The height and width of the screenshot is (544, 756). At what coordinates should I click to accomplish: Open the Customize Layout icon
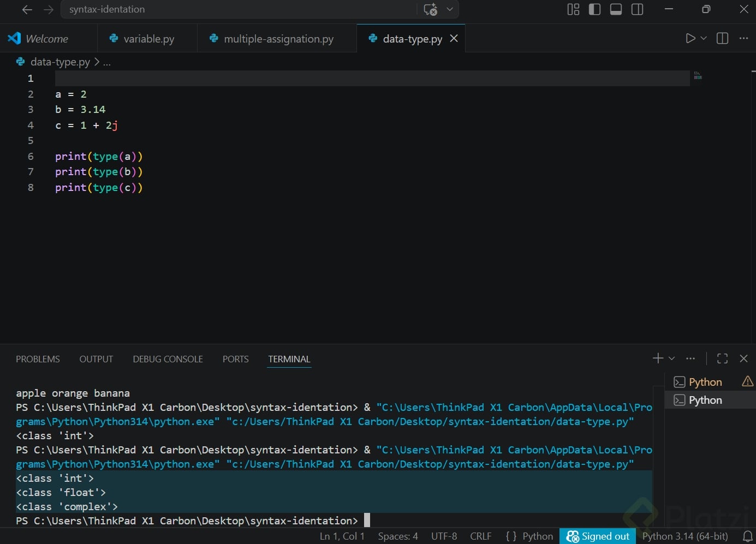tap(573, 9)
